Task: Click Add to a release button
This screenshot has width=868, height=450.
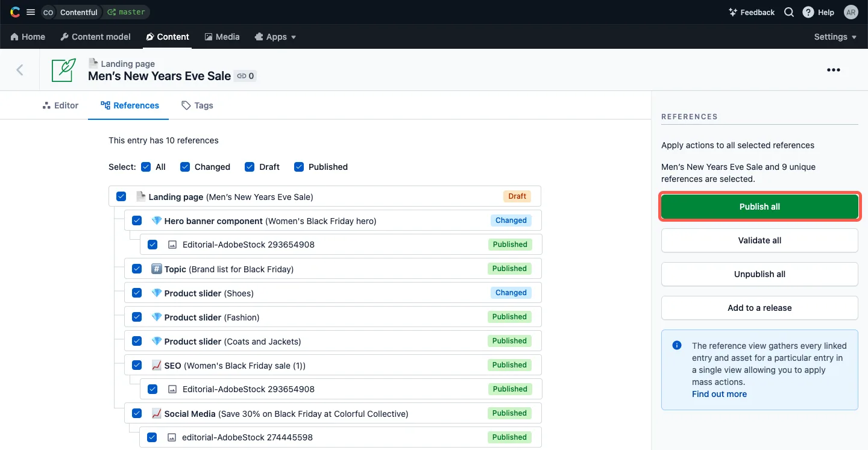Action: (x=759, y=308)
